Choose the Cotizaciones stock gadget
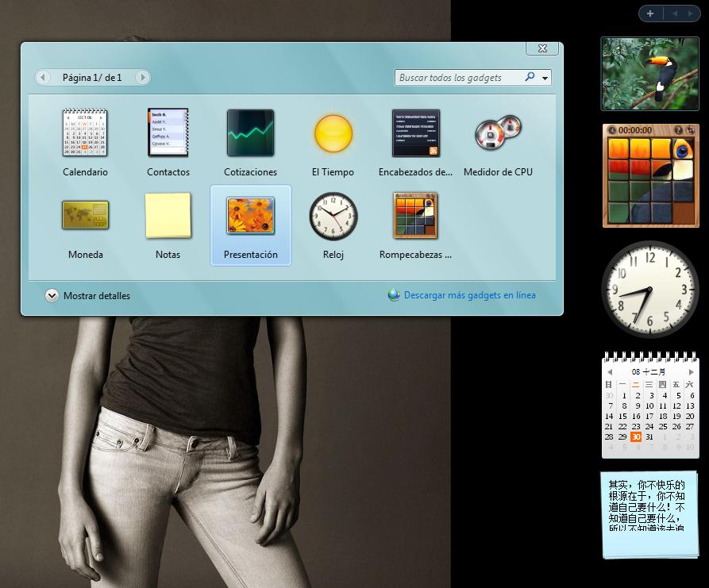This screenshot has height=588, width=709. 250,133
